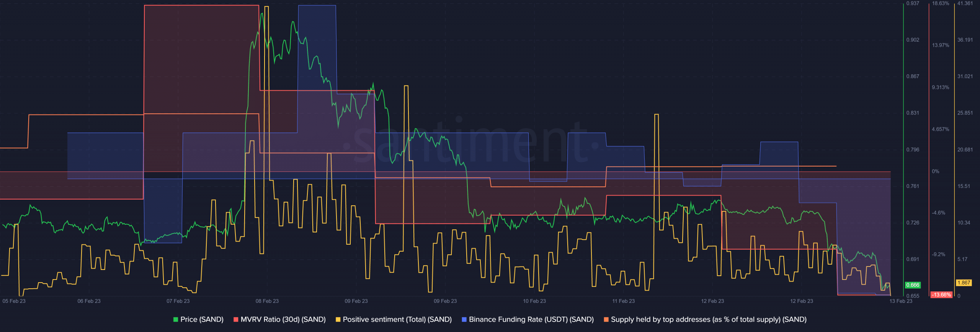Click the 18.63% MVRV axis value
This screenshot has height=332, width=980.
[x=941, y=3]
